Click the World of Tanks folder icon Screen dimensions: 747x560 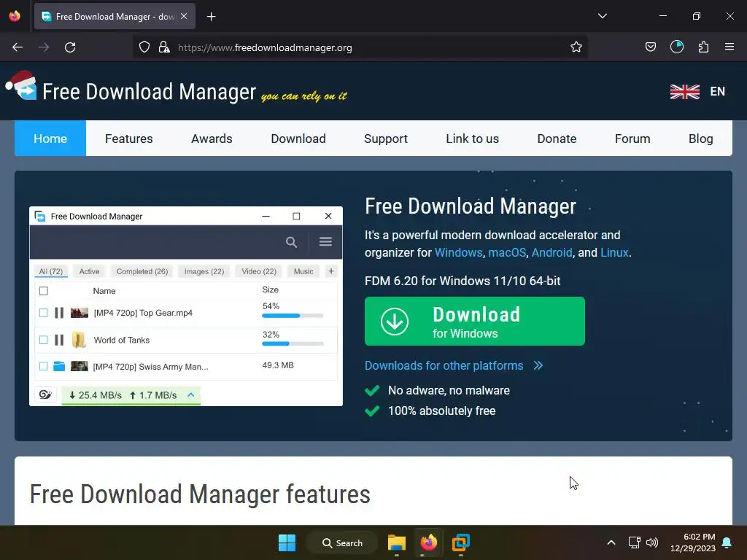click(79, 340)
